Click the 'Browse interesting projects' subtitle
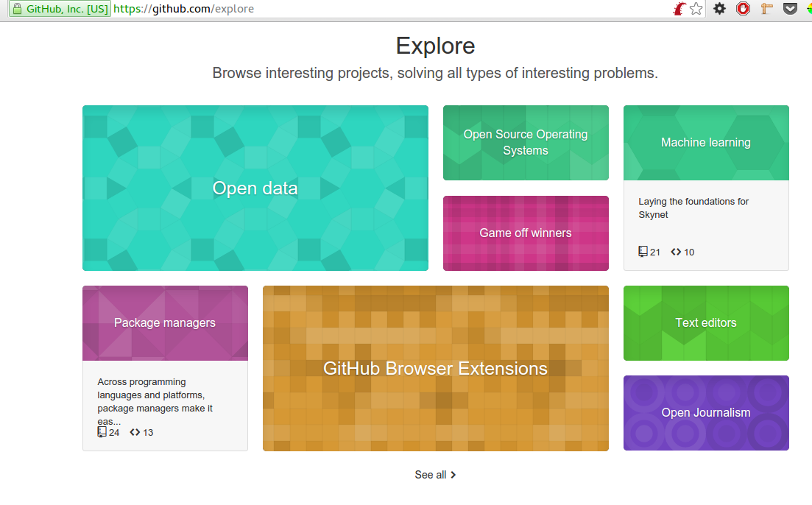 (x=435, y=73)
